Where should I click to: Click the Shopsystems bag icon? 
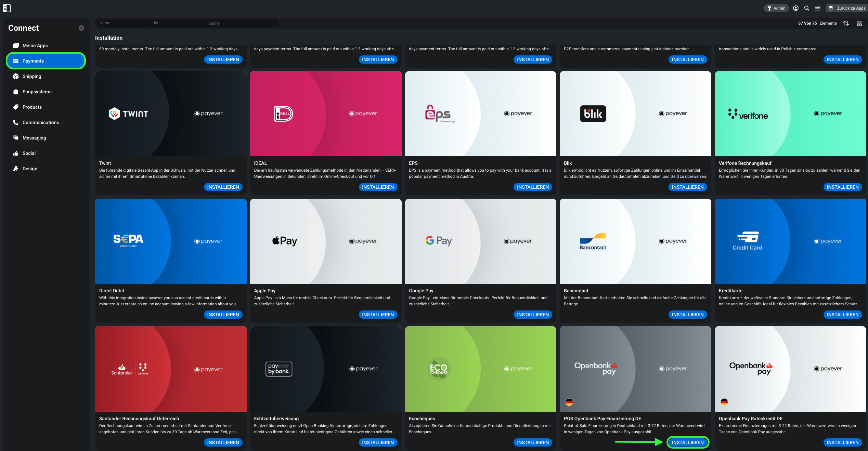(16, 92)
